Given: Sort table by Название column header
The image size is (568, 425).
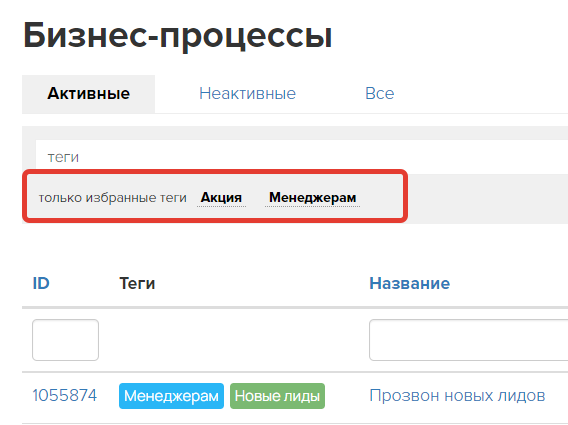Looking at the screenshot, I should click(409, 283).
